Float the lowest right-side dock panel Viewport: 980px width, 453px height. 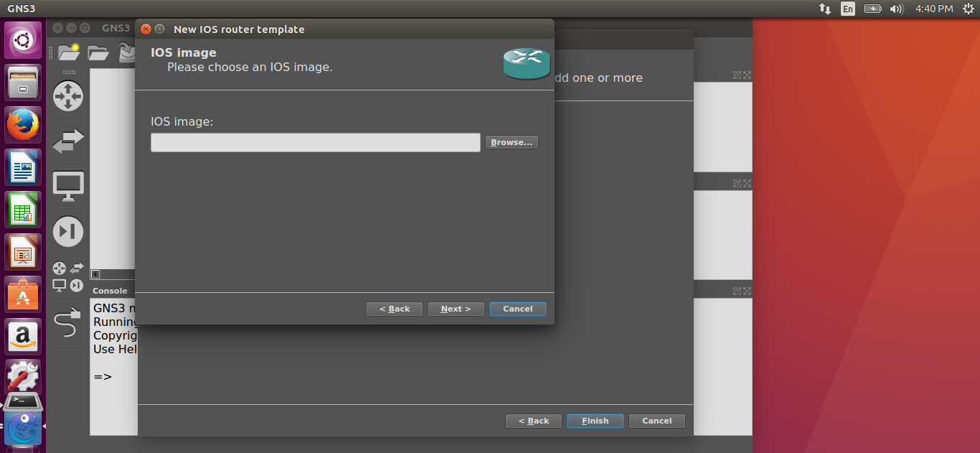coord(737,291)
